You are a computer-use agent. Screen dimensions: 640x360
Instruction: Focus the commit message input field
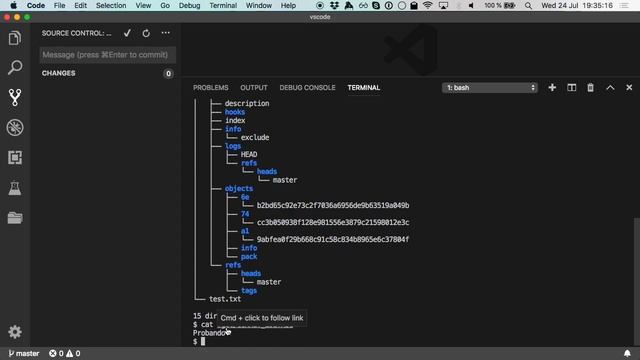tap(107, 55)
